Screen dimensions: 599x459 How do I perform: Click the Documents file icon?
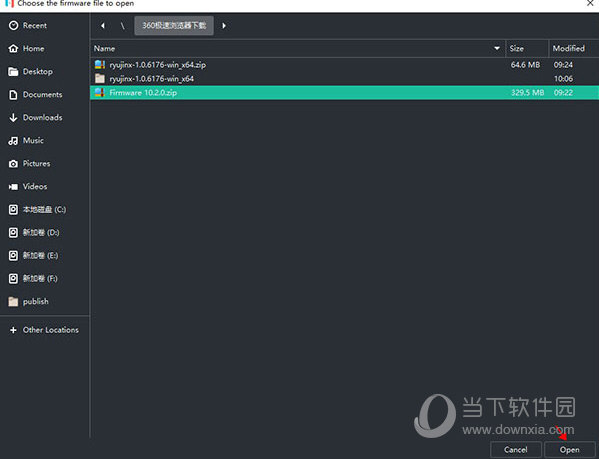[13, 95]
